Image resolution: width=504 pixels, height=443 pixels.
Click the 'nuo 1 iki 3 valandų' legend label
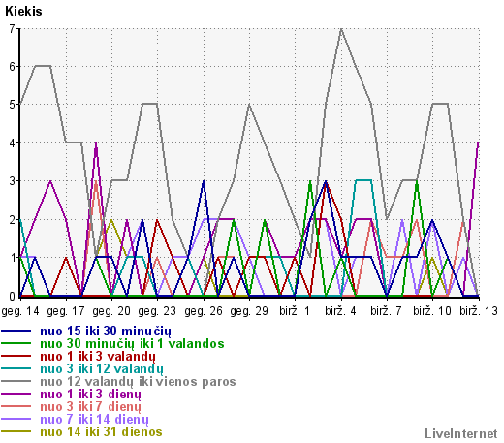98,357
